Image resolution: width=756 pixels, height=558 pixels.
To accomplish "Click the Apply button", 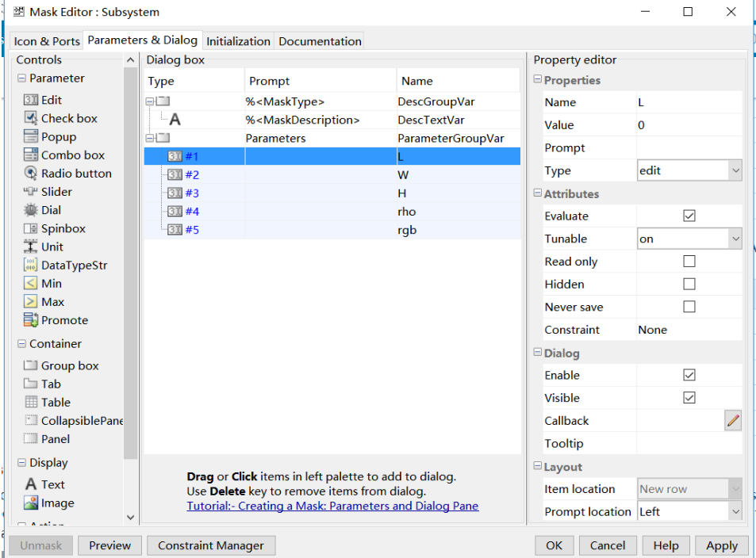I will click(x=722, y=545).
